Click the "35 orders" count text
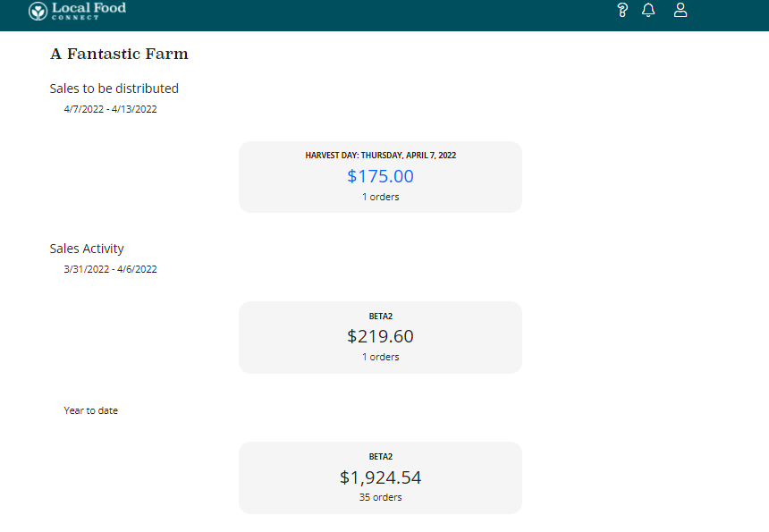The width and height of the screenshot is (769, 532). 380,497
